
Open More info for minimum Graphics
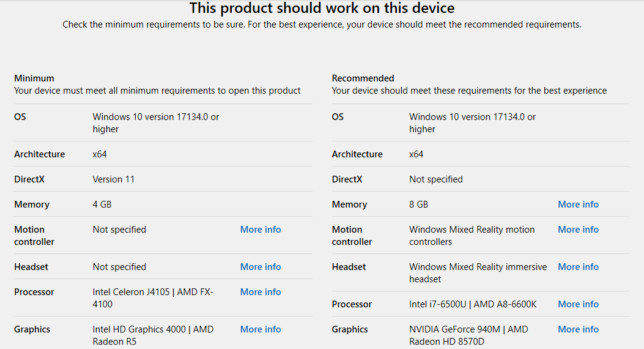tap(261, 329)
